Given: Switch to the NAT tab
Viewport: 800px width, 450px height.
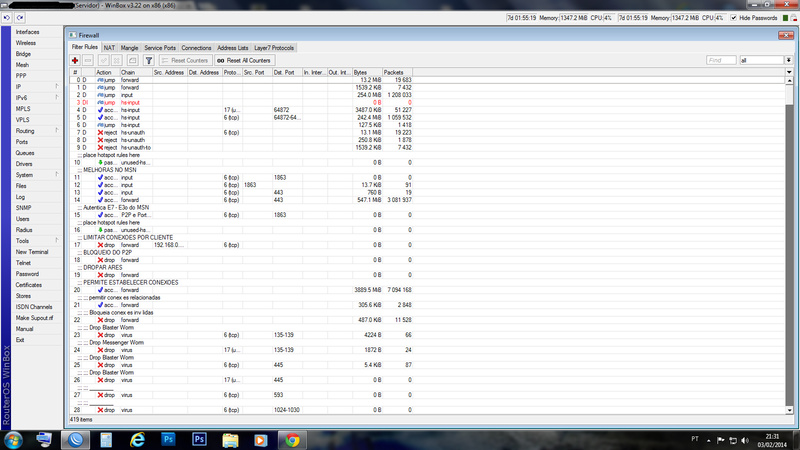Looking at the screenshot, I should 109,48.
